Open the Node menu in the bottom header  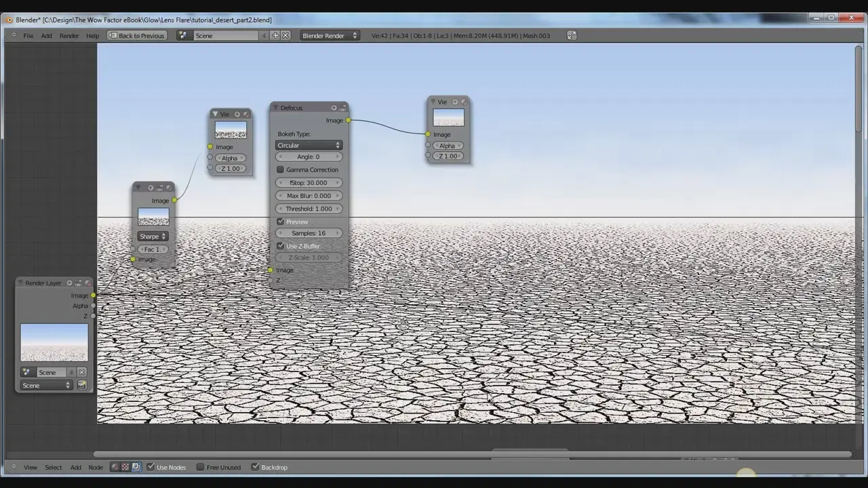pos(96,467)
